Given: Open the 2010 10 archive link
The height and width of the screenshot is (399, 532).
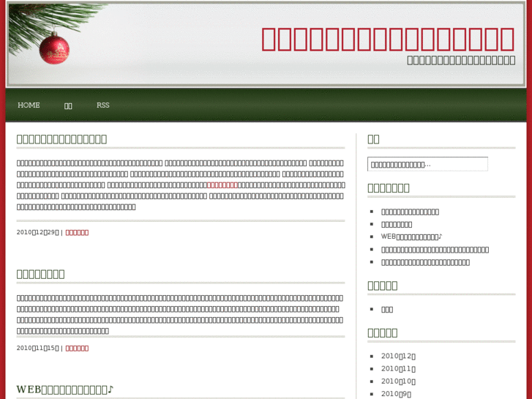Looking at the screenshot, I should click(398, 381).
